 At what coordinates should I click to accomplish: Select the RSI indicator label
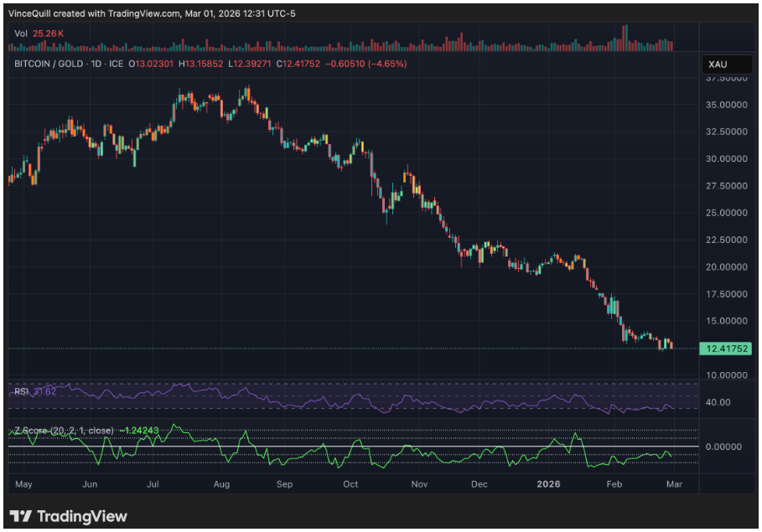(20, 391)
